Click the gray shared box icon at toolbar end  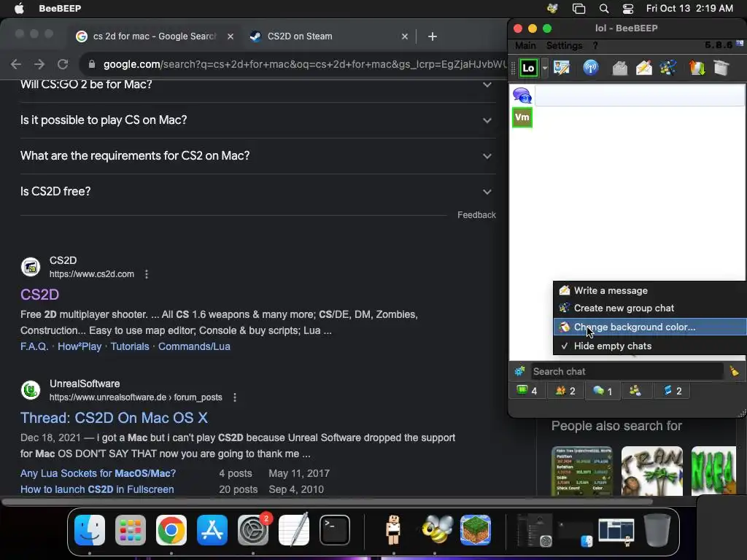pos(721,68)
